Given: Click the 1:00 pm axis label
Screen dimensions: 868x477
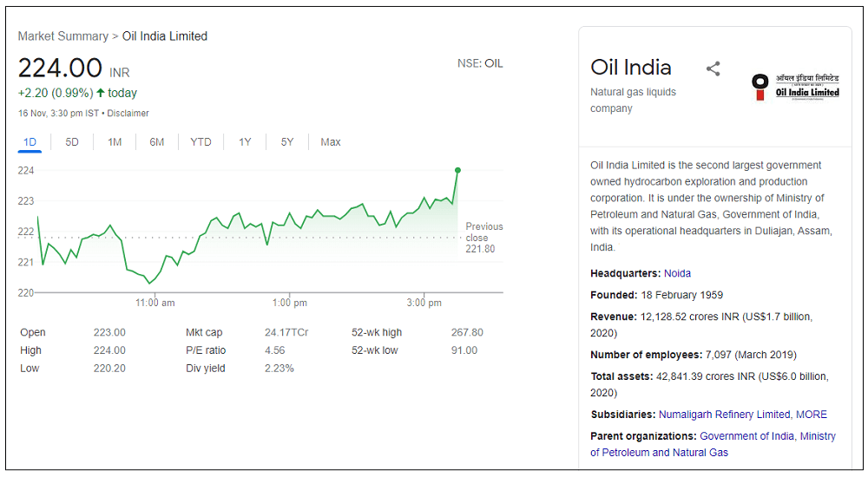Looking at the screenshot, I should click(x=290, y=303).
